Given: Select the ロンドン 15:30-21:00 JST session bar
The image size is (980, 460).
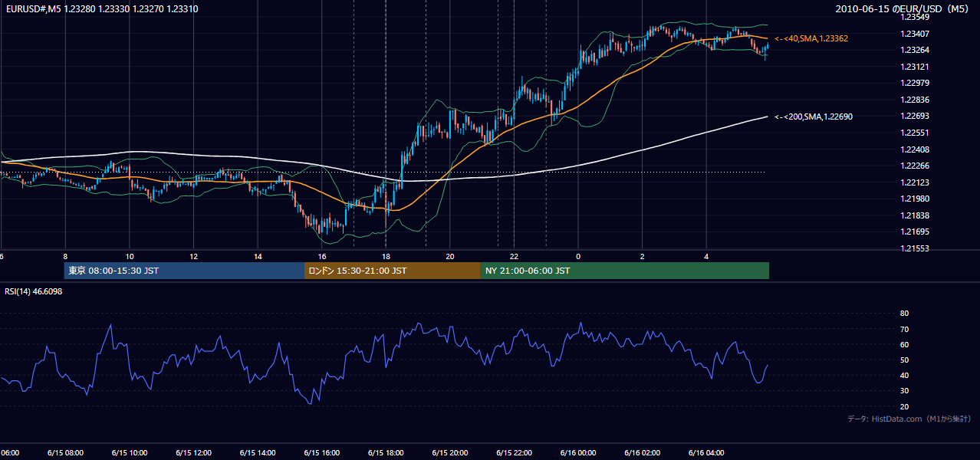Looking at the screenshot, I should click(x=393, y=271).
